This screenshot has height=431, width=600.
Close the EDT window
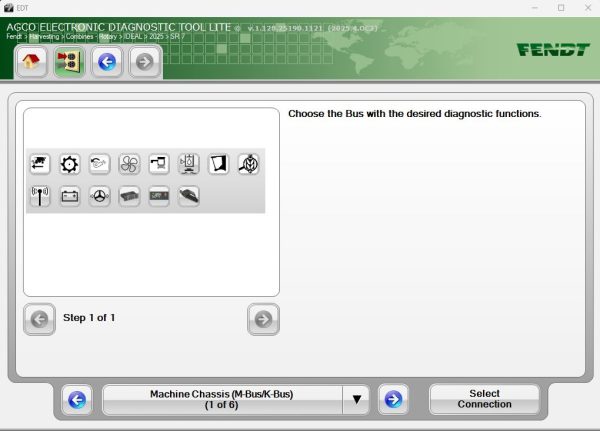[x=588, y=8]
